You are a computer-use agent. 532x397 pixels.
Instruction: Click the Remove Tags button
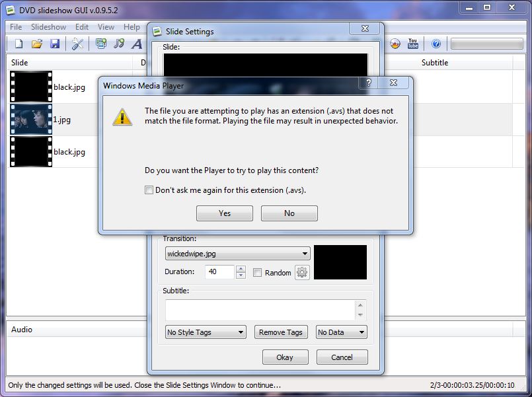point(281,332)
